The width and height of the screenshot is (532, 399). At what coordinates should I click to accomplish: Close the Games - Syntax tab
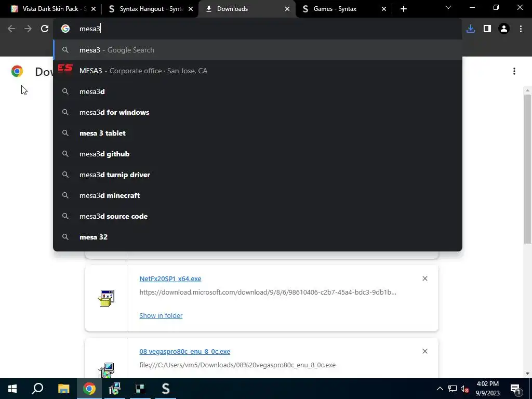pos(384,9)
